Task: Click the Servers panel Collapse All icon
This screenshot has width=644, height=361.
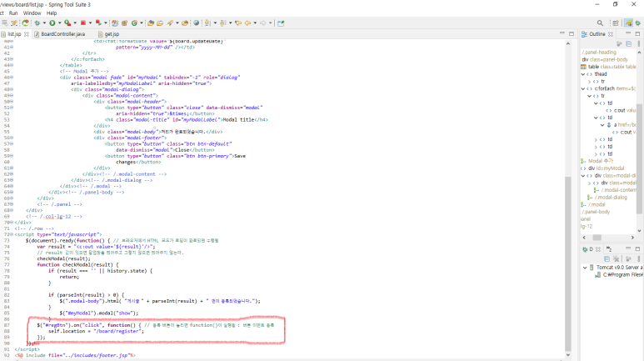Action: (607, 258)
